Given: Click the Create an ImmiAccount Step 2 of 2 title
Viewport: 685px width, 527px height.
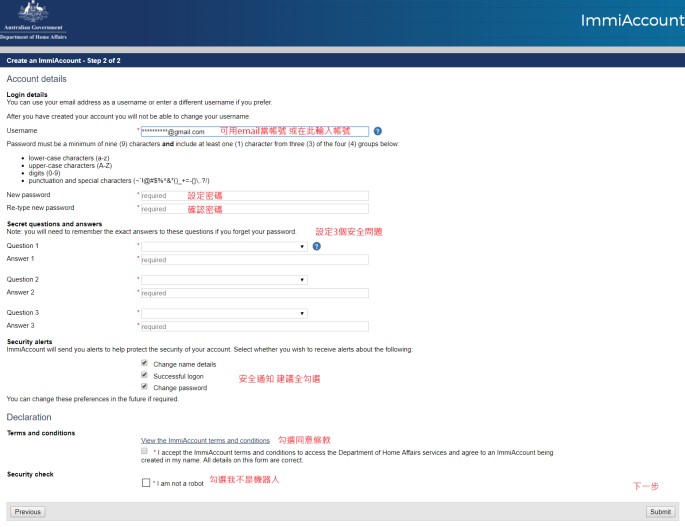Looking at the screenshot, I should 63,61.
